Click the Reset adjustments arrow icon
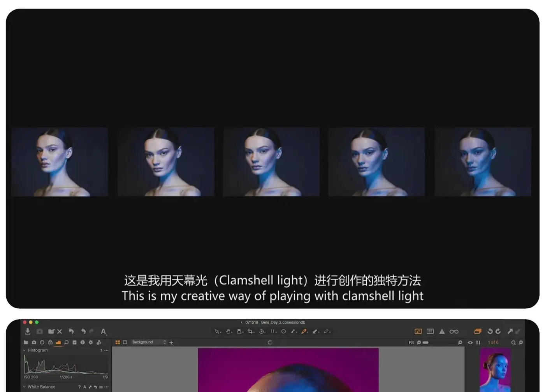The image size is (545, 392). click(x=71, y=331)
